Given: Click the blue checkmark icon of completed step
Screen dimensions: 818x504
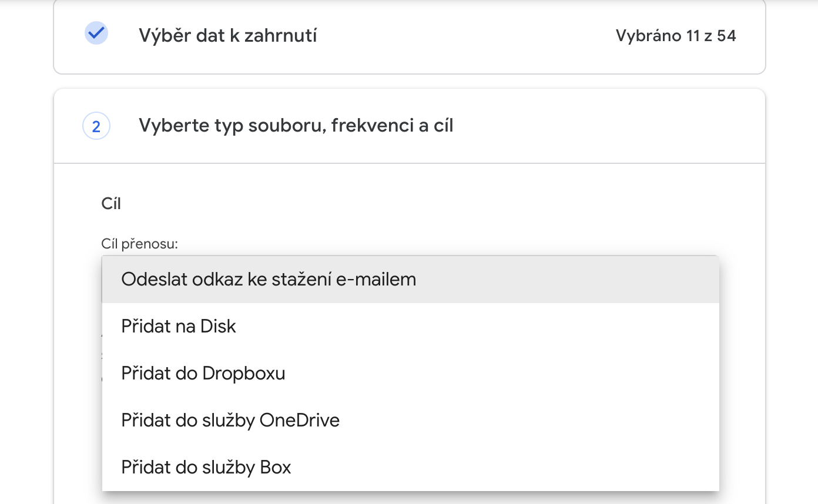Looking at the screenshot, I should coord(96,33).
